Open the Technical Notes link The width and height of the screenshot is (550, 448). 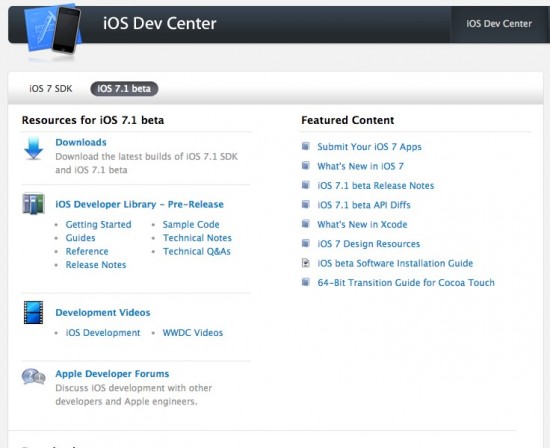[197, 238]
